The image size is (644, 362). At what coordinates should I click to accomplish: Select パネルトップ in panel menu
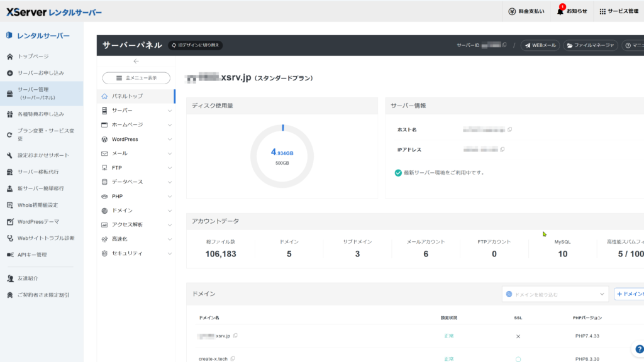[136, 96]
